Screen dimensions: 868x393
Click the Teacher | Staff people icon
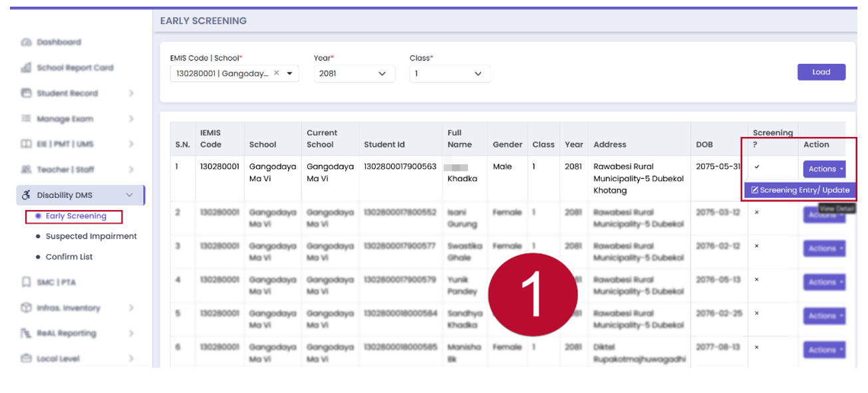coord(27,170)
